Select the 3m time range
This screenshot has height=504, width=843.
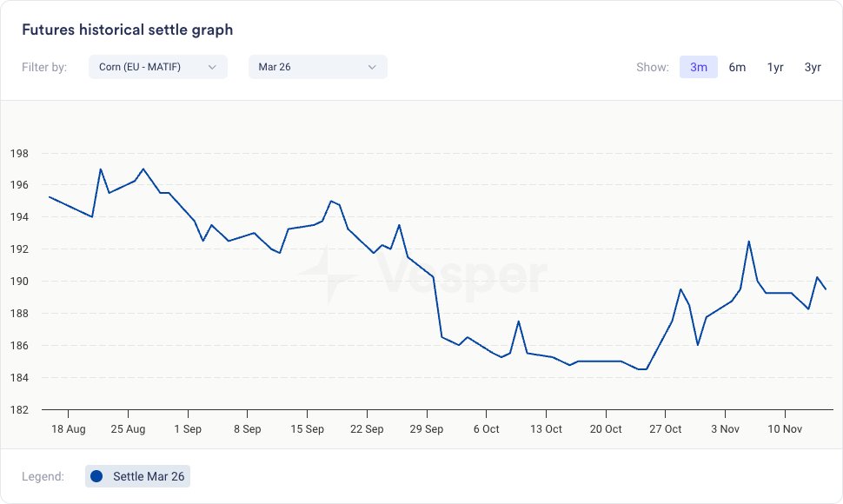(x=699, y=67)
